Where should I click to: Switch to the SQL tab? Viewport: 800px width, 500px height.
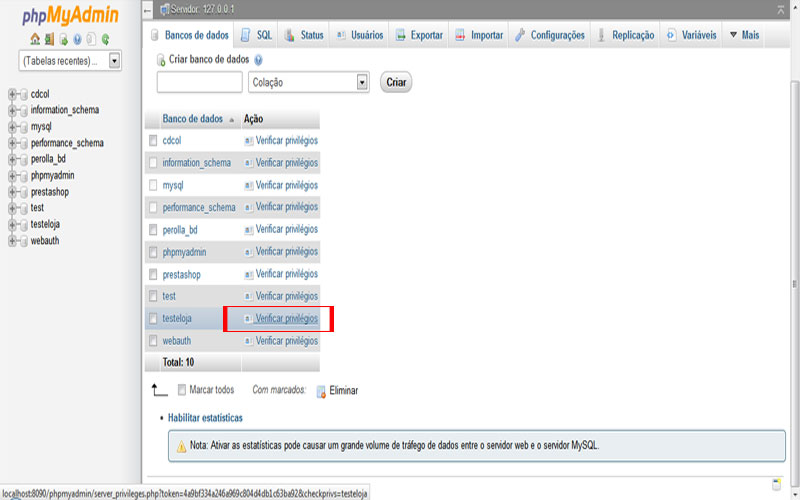pos(257,35)
